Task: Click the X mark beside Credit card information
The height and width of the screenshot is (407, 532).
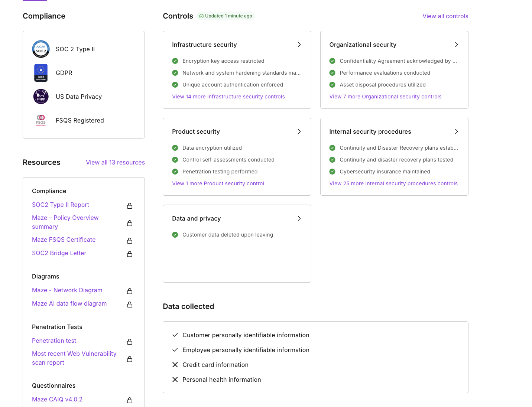Action: [175, 365]
